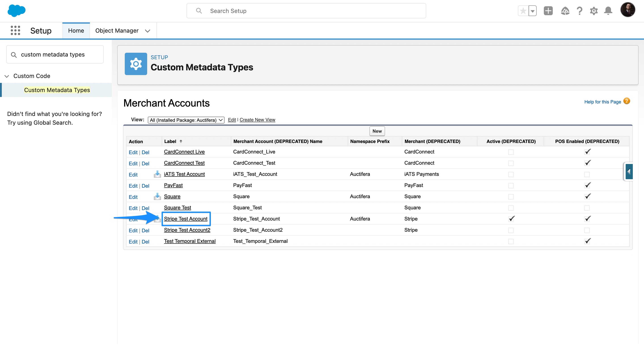644x353 pixels.
Task: Open the App Launcher grid icon
Action: tap(15, 30)
